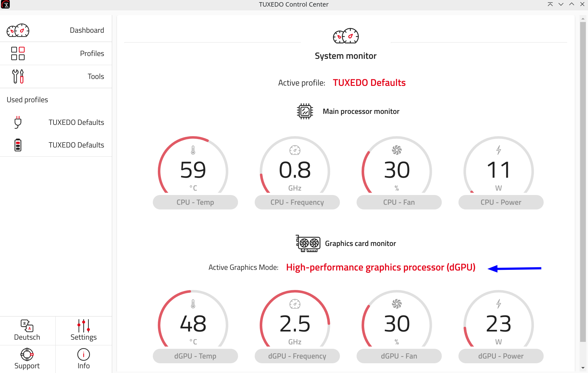
Task: Open the Info circle icon
Action: [84, 354]
